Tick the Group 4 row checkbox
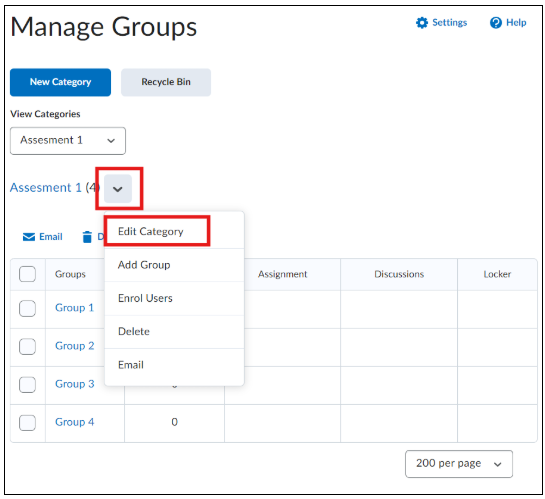545x499 pixels. [27, 423]
